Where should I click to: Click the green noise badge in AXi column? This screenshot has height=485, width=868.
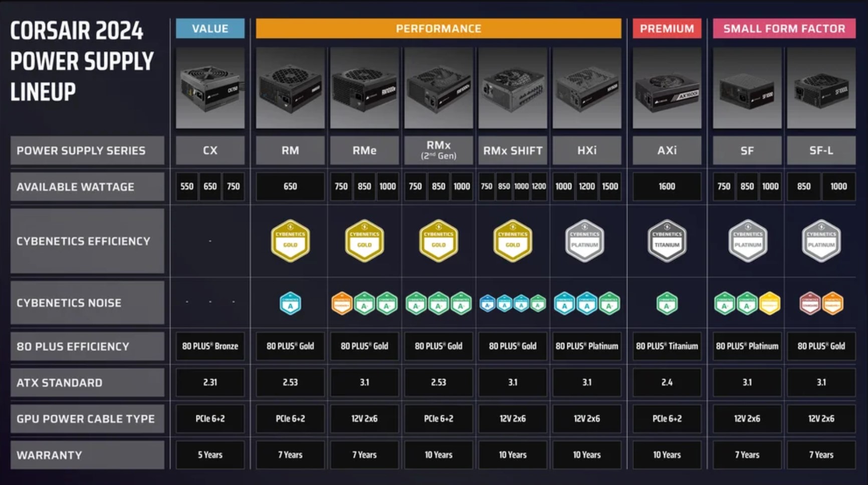(667, 303)
